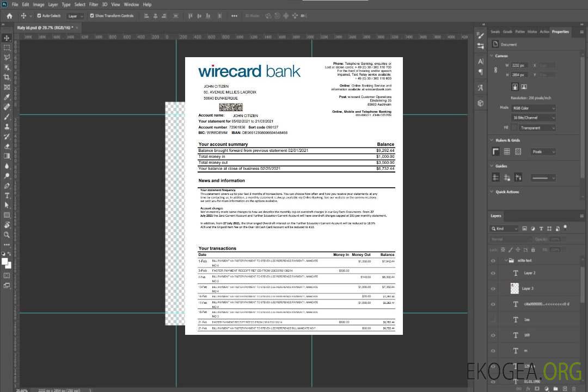Toggle rulers icon in Rulers & Grids
The image size is (588, 392).
tap(496, 151)
